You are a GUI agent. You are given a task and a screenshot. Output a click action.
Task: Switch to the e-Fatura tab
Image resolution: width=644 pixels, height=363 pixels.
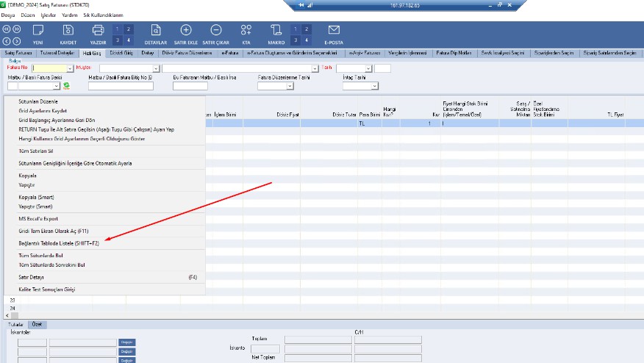click(231, 54)
